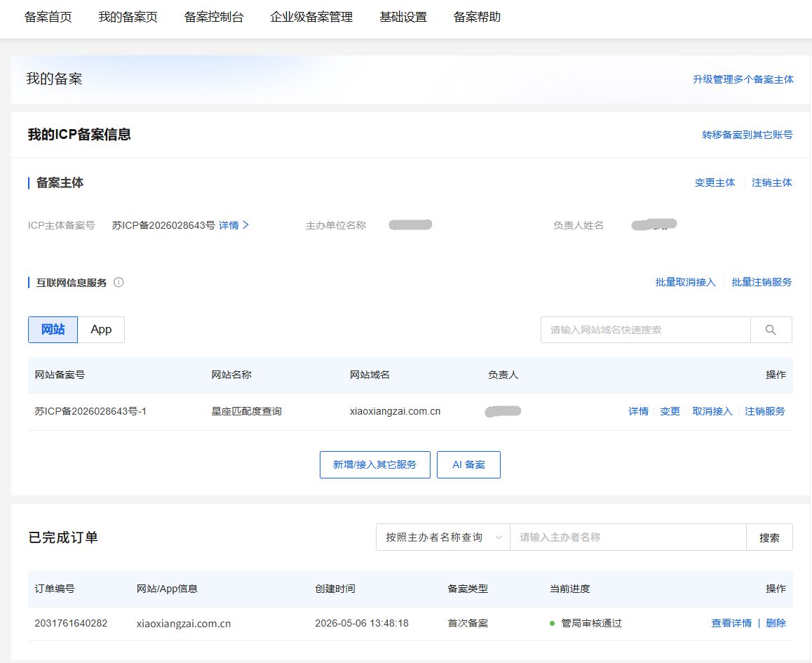Click the chevron arrow next to 详情
This screenshot has height=663, width=812.
pyautogui.click(x=245, y=225)
